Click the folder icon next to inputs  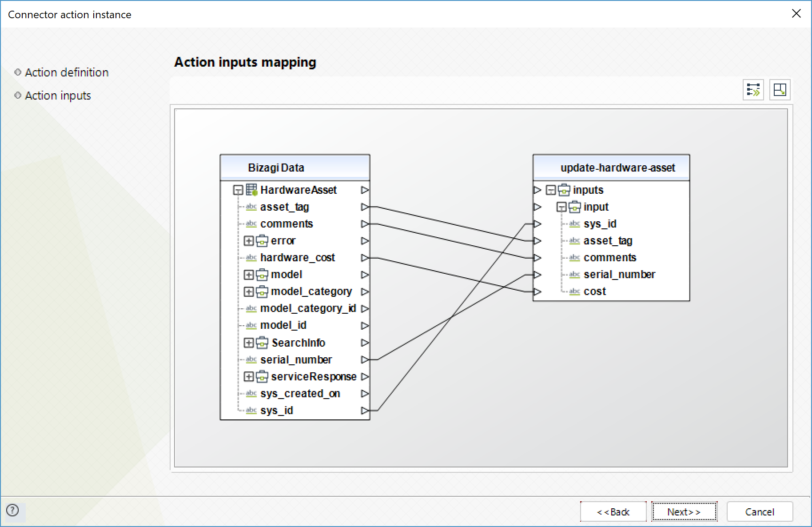(564, 190)
